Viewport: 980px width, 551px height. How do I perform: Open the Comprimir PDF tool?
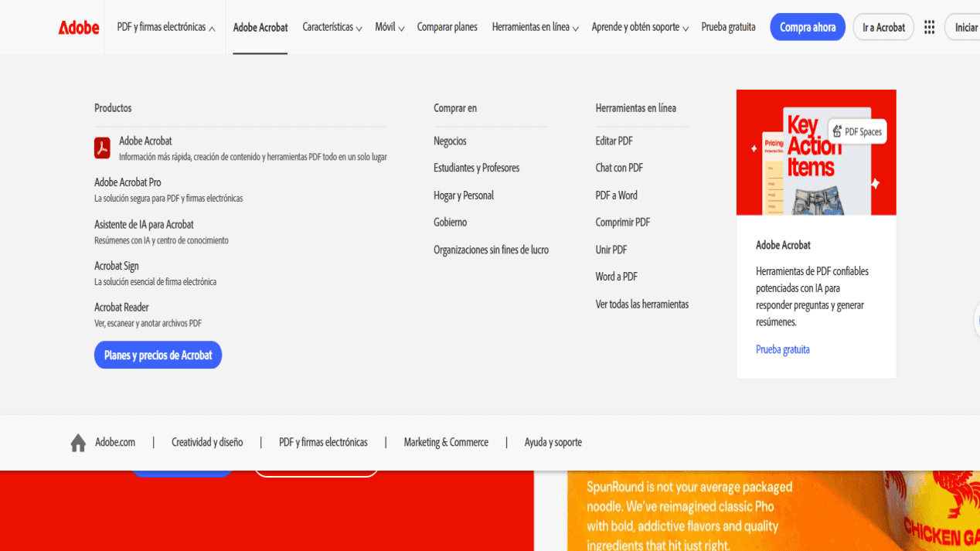click(x=622, y=222)
